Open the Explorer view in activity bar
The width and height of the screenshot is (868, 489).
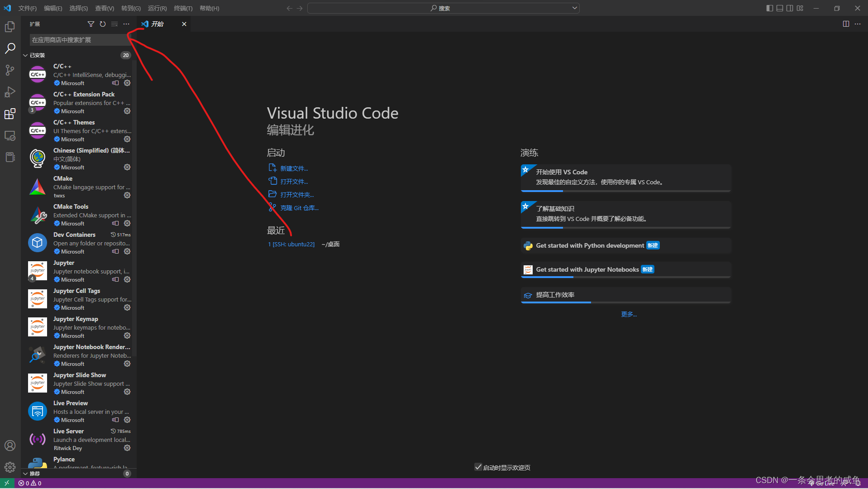pos(10,27)
